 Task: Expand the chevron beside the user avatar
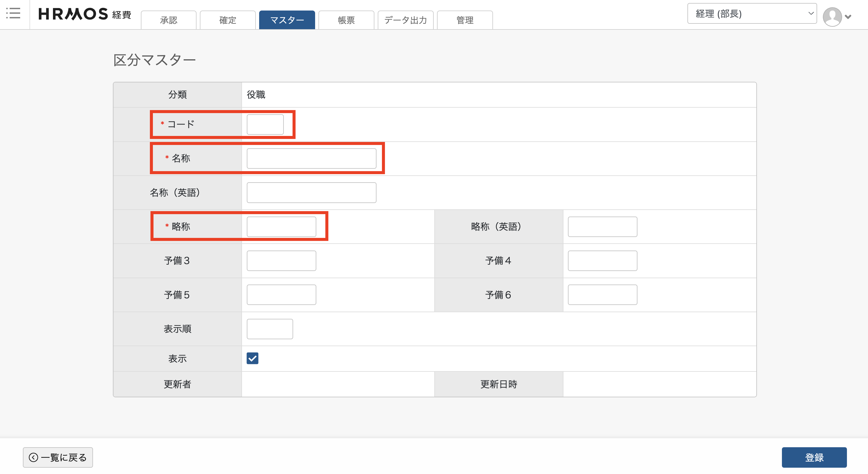tap(848, 17)
